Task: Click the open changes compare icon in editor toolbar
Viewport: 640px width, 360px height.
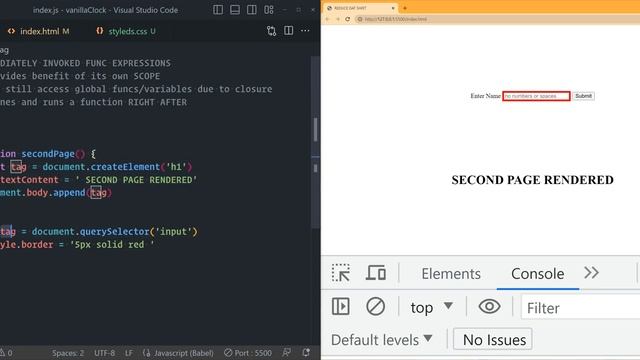Action: pyautogui.click(x=271, y=31)
